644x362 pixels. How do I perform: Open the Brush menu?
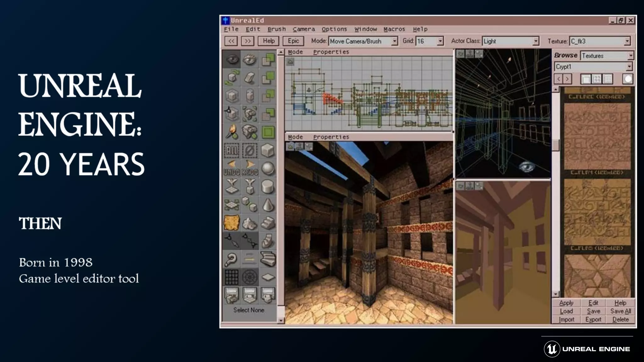(x=276, y=29)
